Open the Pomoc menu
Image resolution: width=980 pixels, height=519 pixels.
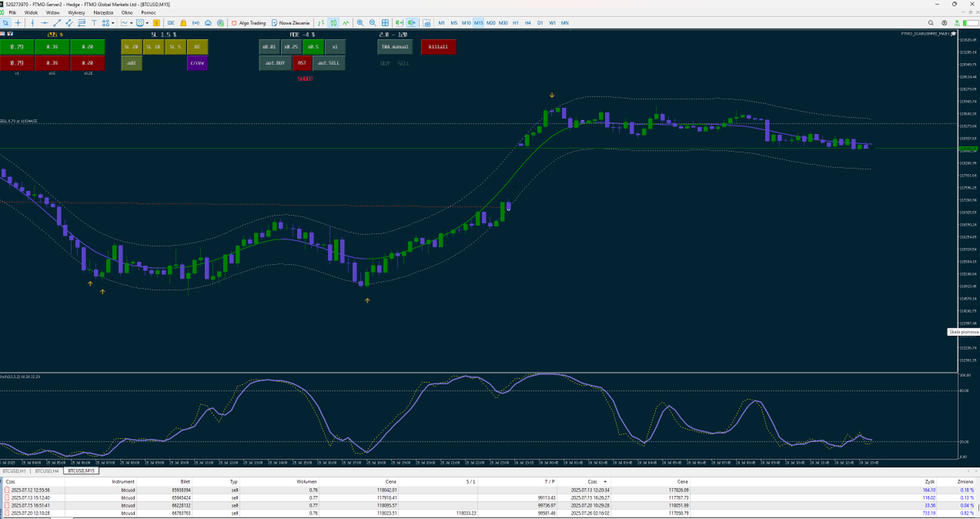point(149,13)
